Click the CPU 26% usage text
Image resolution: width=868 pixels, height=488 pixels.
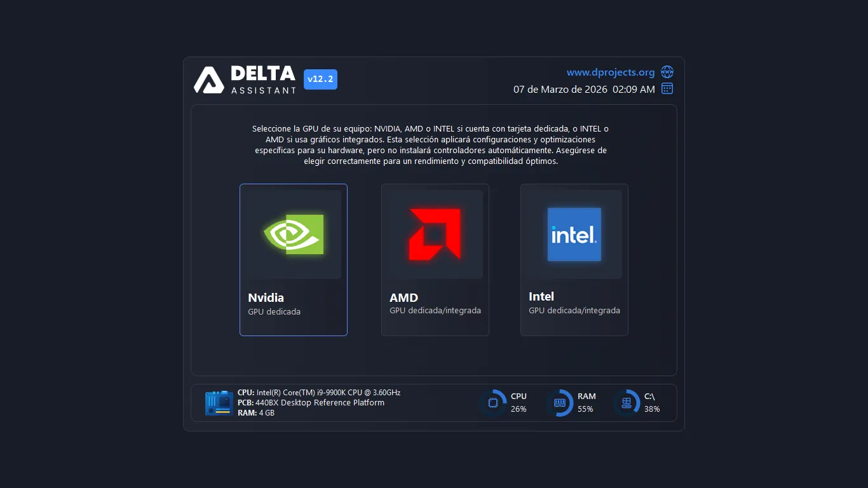tap(519, 403)
